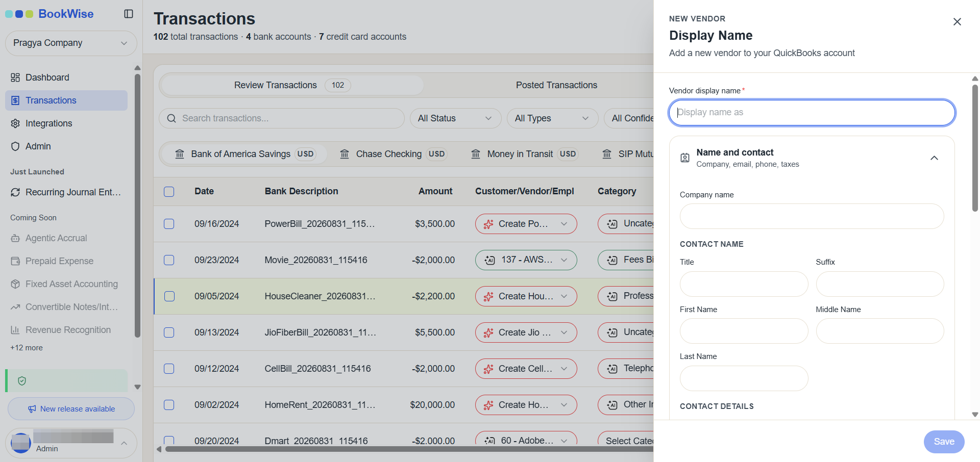The height and width of the screenshot is (462, 980).
Task: Select Chase Checking account tab
Action: coord(393,154)
